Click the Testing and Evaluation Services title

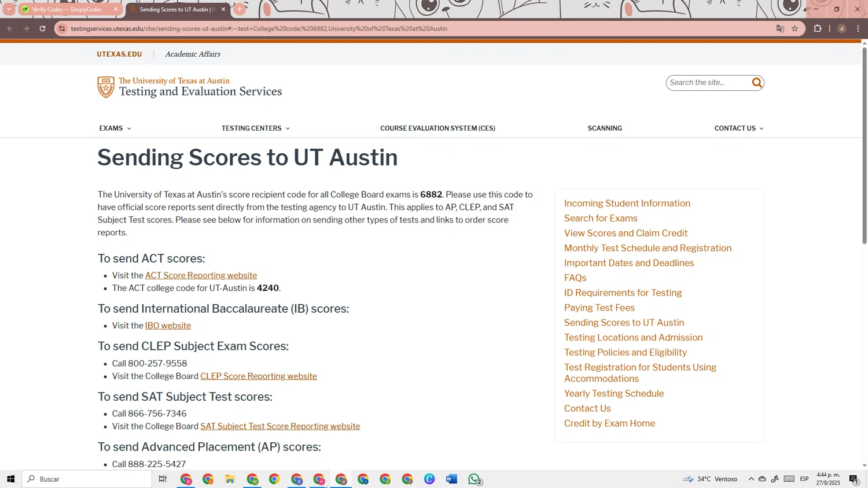(200, 91)
